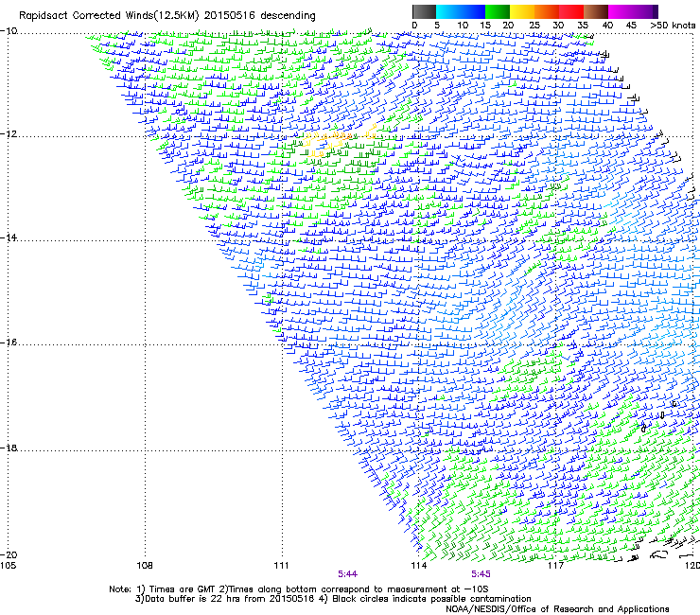
Task: Click the plot title 'Rapidscat Corrected Winds(12.5KM)'
Action: [x=109, y=16]
